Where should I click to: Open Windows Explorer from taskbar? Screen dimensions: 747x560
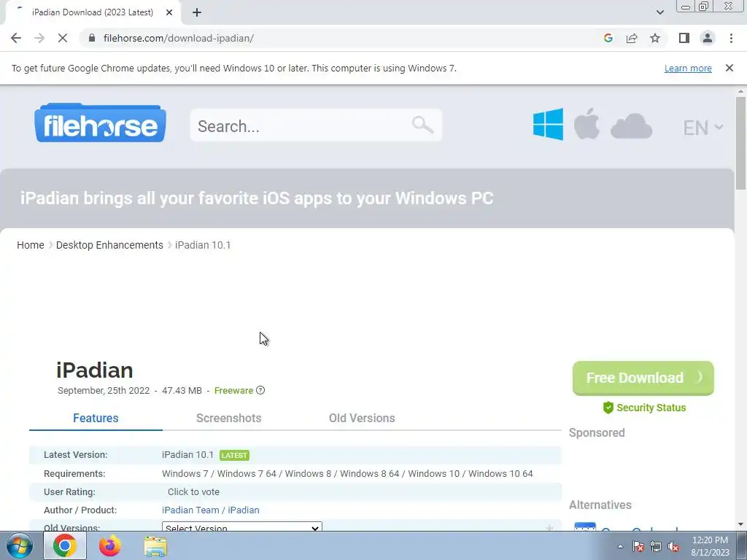click(155, 546)
